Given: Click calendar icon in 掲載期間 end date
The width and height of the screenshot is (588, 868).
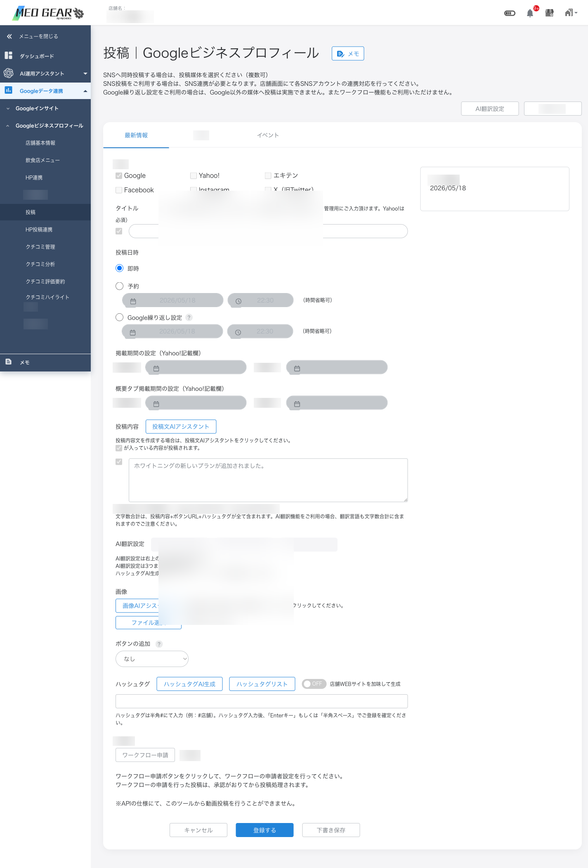Looking at the screenshot, I should 297,368.
